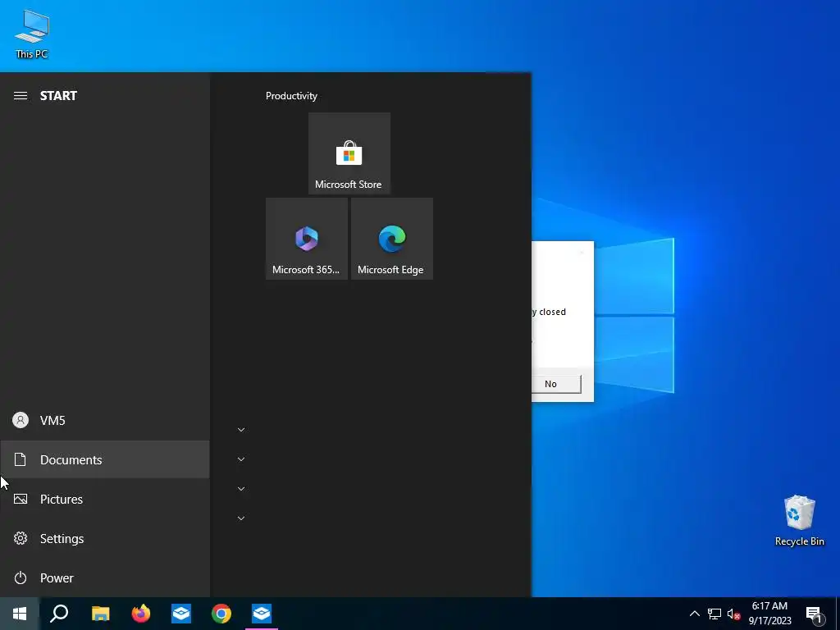Launch Firefox from taskbar

141,614
